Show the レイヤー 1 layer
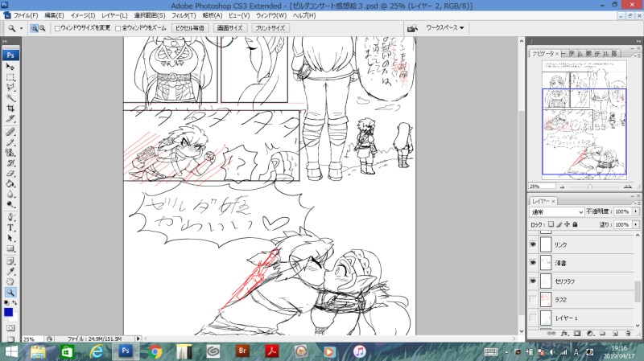Viewport: 644px width, 361px height. coord(533,318)
